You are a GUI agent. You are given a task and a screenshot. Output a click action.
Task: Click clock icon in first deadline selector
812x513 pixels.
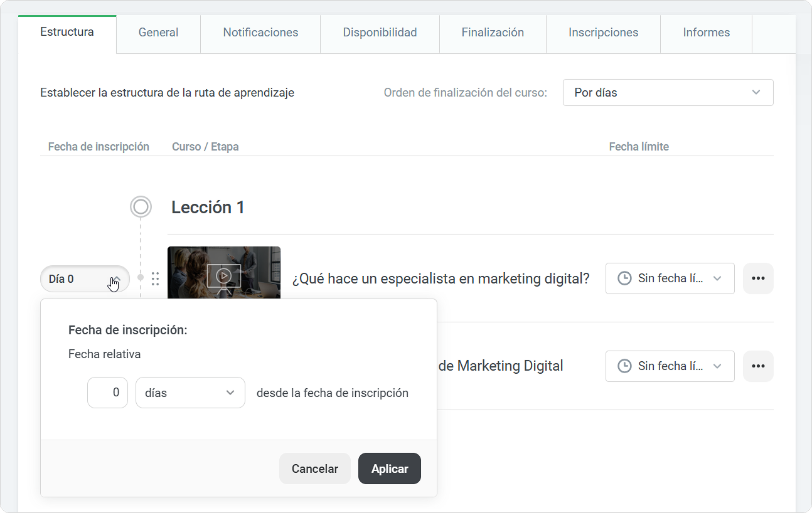pyautogui.click(x=624, y=278)
